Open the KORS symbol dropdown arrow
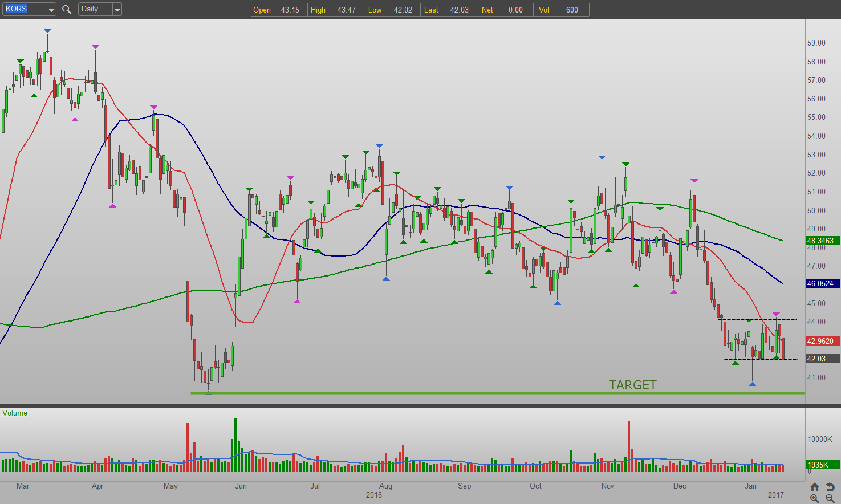The height and width of the screenshot is (504, 841). (51, 9)
